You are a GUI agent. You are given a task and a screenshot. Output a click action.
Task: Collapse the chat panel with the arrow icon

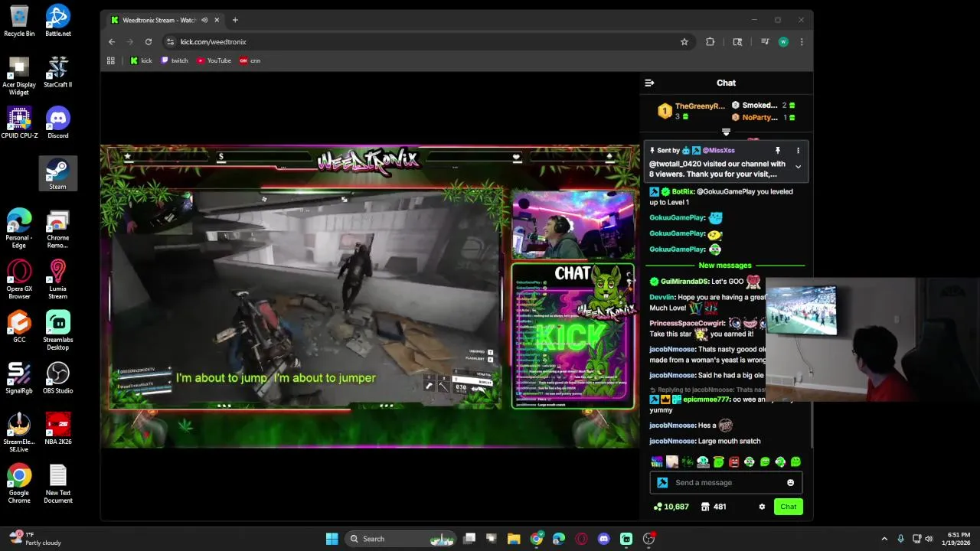(649, 83)
